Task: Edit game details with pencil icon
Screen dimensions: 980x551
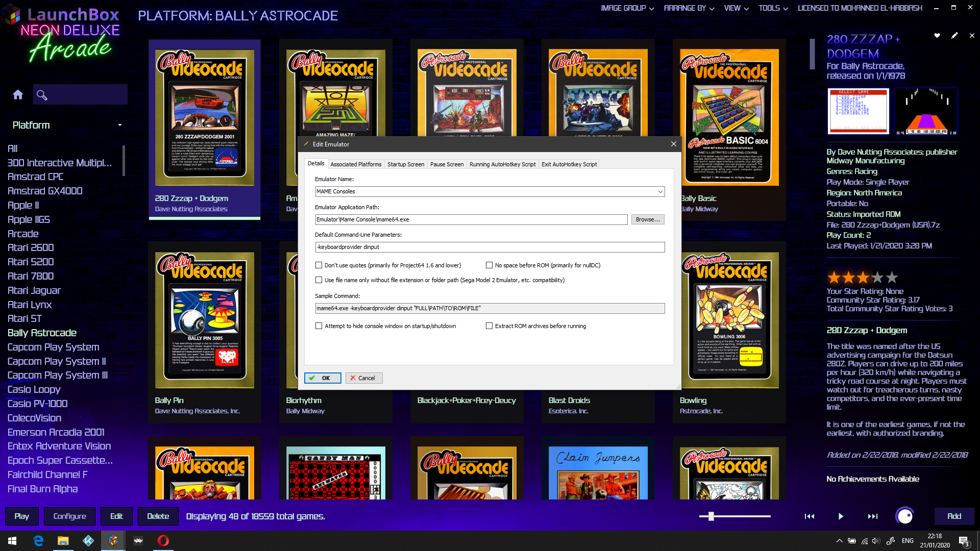Action: click(x=954, y=35)
